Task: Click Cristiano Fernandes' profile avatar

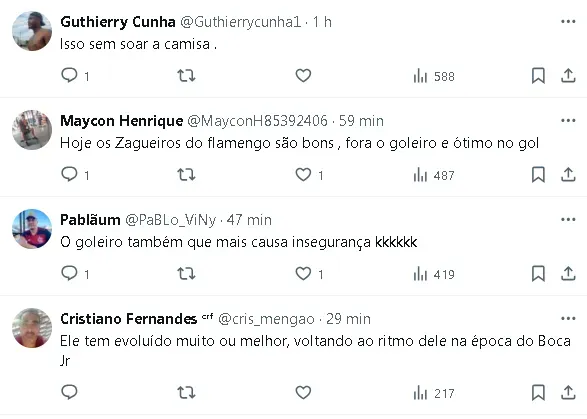Action: [32, 328]
